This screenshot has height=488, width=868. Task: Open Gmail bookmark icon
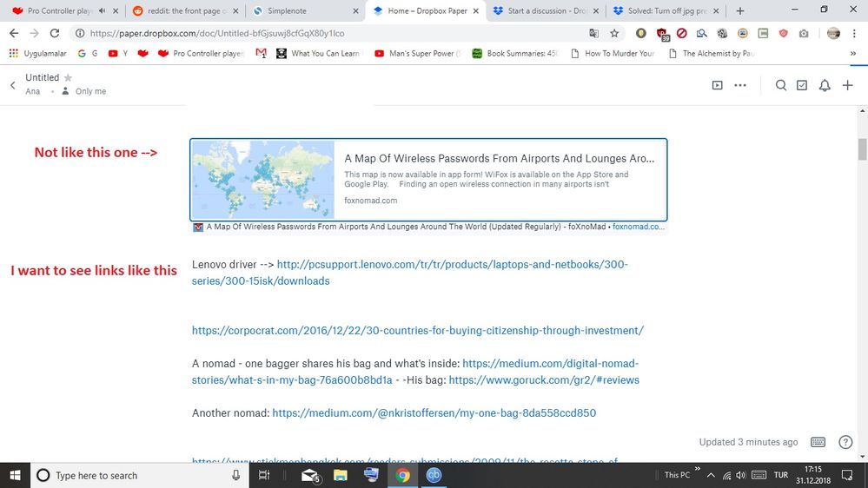click(261, 54)
